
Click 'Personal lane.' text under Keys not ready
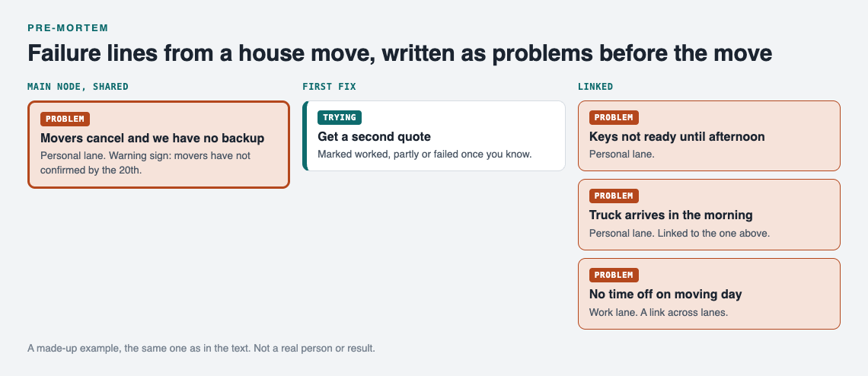(621, 154)
